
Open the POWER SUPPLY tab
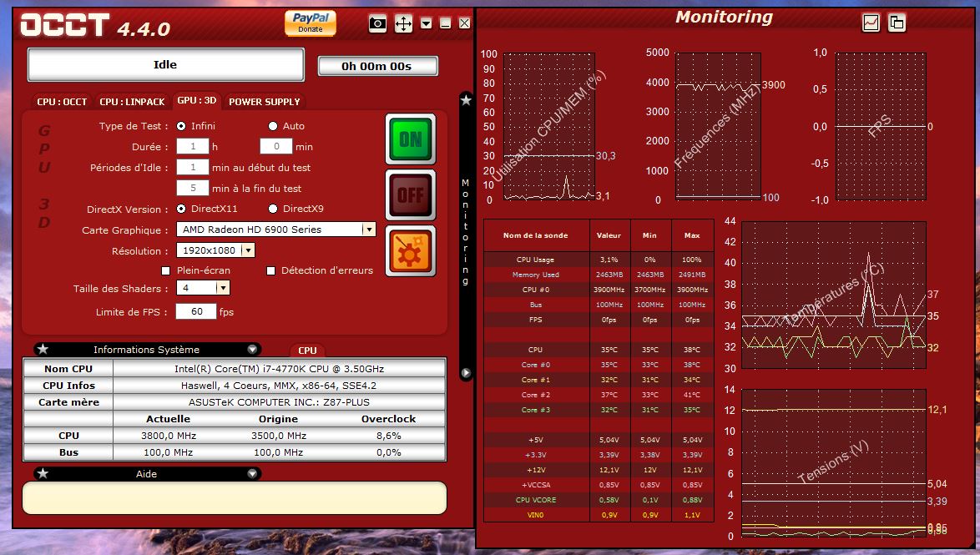pyautogui.click(x=265, y=101)
